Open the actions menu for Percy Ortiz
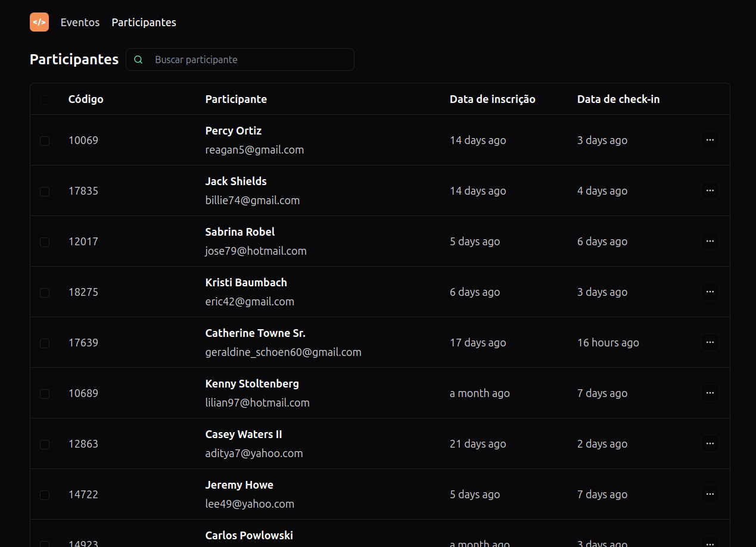 (x=710, y=140)
